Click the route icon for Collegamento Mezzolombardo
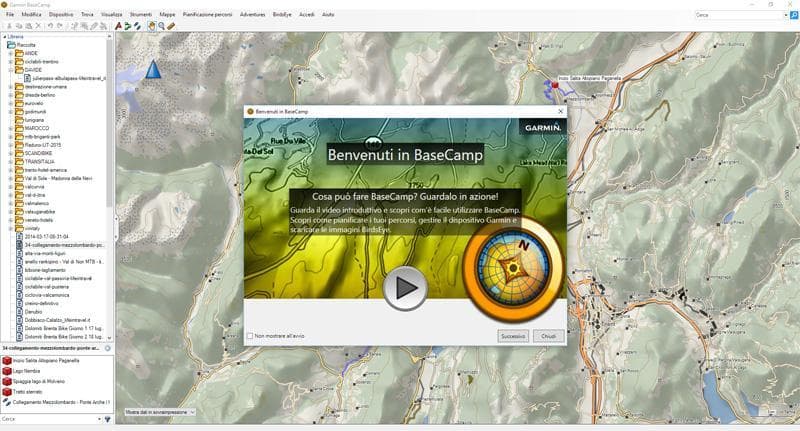This screenshot has height=431, width=800. tap(7, 402)
